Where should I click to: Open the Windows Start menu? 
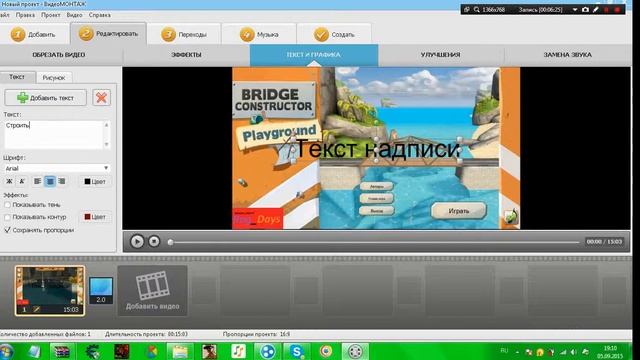tap(7, 352)
